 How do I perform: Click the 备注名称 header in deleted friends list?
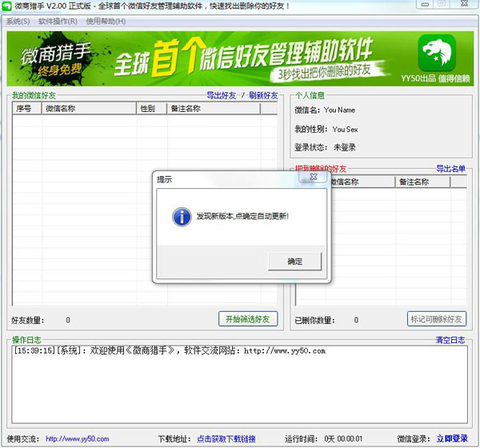(422, 182)
